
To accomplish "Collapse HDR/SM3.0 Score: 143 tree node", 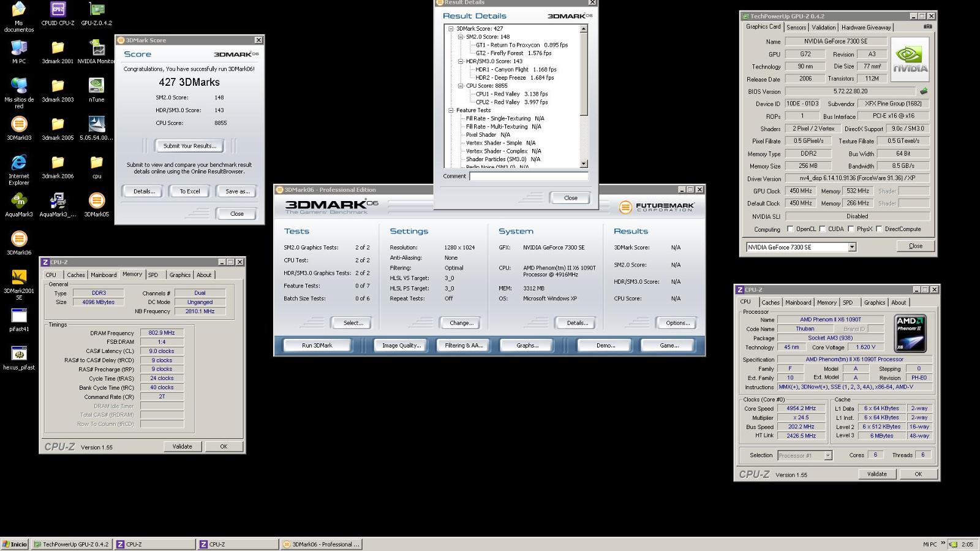I will (x=461, y=61).
